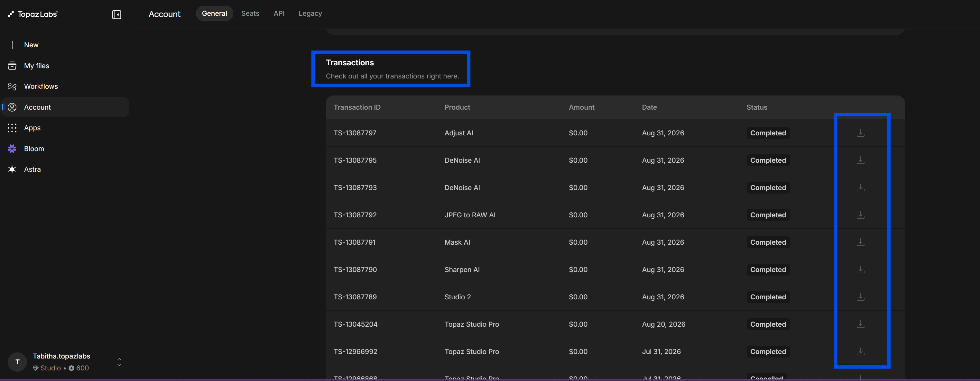Open Workflows from the sidebar
This screenshot has height=381, width=980.
(41, 86)
